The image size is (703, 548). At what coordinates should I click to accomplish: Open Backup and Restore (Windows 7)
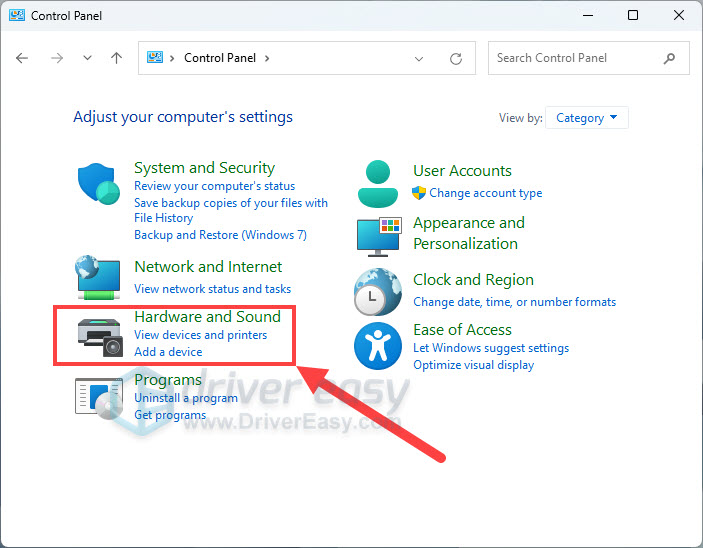pos(221,235)
